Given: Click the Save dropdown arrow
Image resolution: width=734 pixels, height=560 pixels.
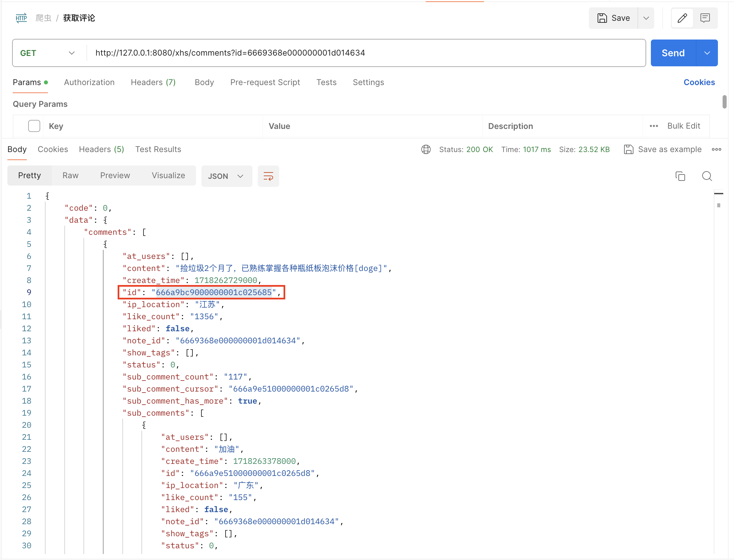Looking at the screenshot, I should click(x=645, y=18).
